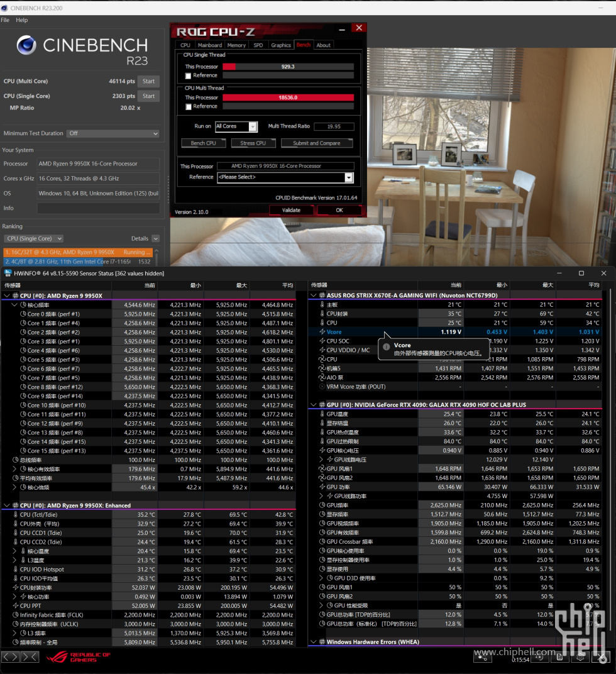Screen dimensions: 616x674
Task: Click the fan icon beside GPU 风扇1 RPM
Action: pos(322,468)
